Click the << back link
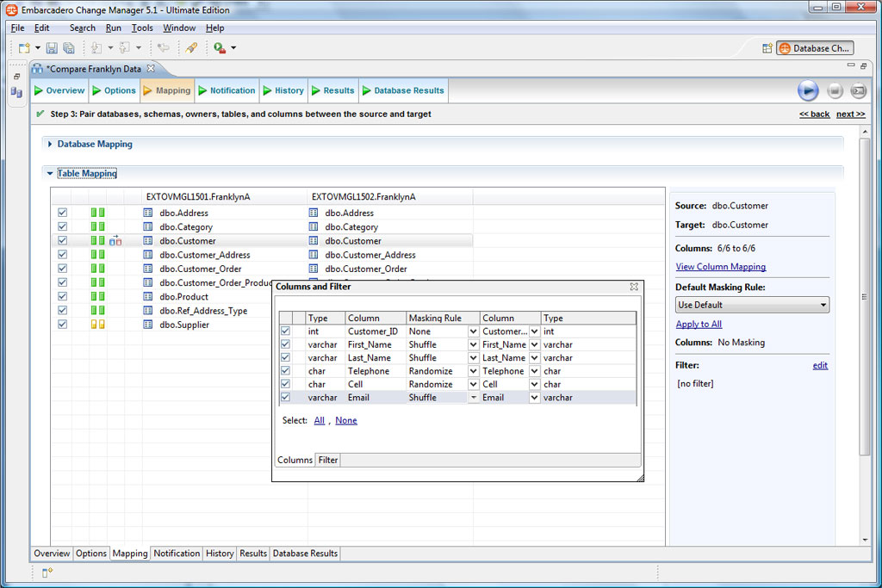This screenshot has height=588, width=882. coord(815,115)
